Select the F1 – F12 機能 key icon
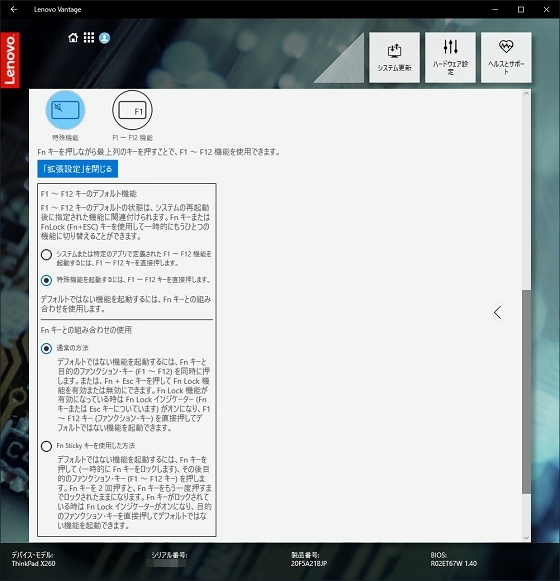Image resolution: width=560 pixels, height=581 pixels. [x=132, y=110]
